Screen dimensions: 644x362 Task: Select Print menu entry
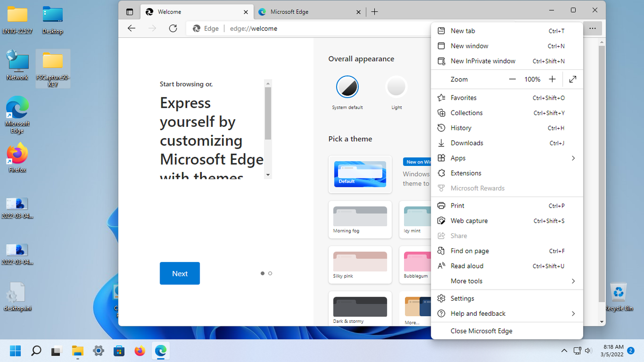pos(507,206)
